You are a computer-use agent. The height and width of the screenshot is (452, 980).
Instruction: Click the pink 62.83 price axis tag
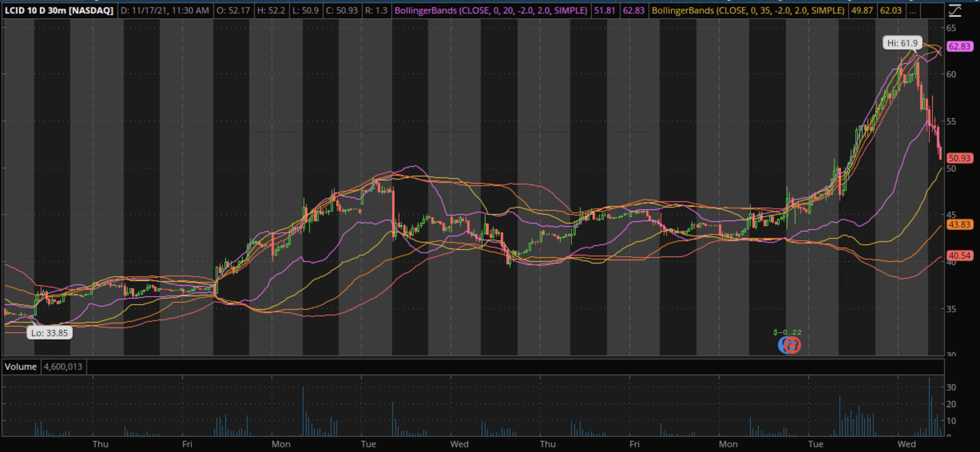tap(959, 46)
